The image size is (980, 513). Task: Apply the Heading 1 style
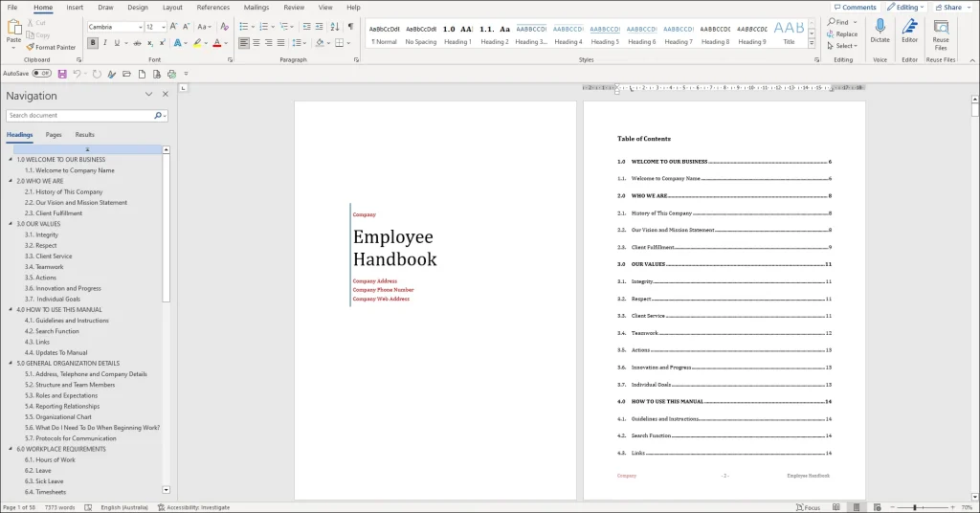457,35
